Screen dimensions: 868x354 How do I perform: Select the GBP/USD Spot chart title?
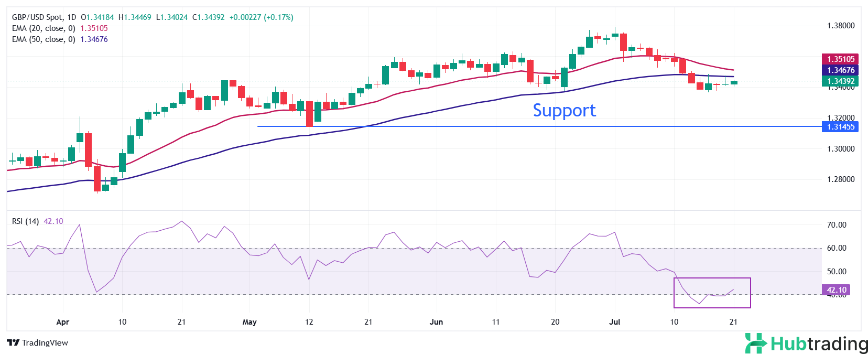point(44,17)
